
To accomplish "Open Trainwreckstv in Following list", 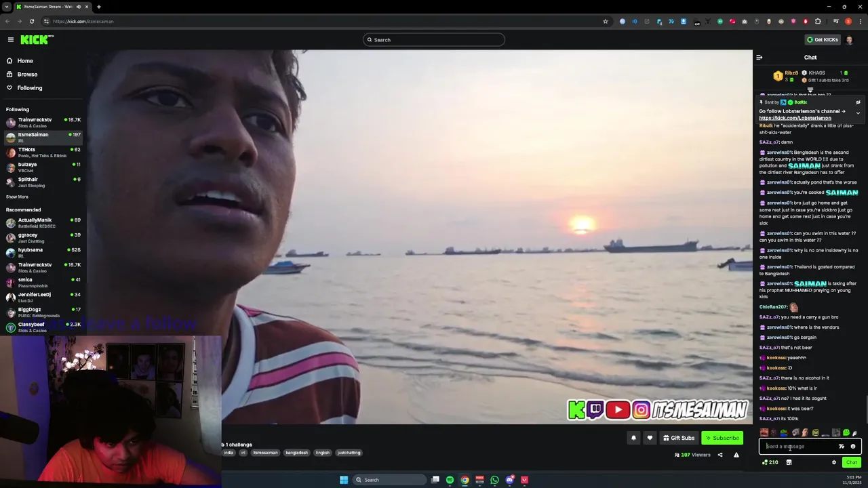I will (43, 123).
